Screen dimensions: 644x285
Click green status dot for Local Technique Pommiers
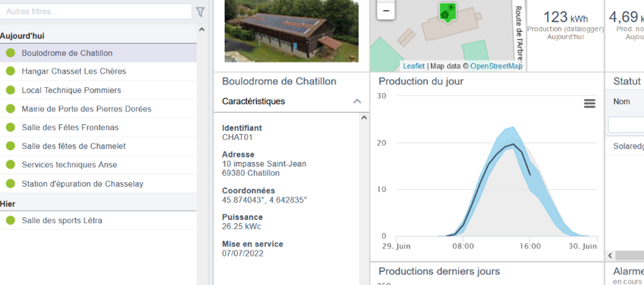coord(10,90)
